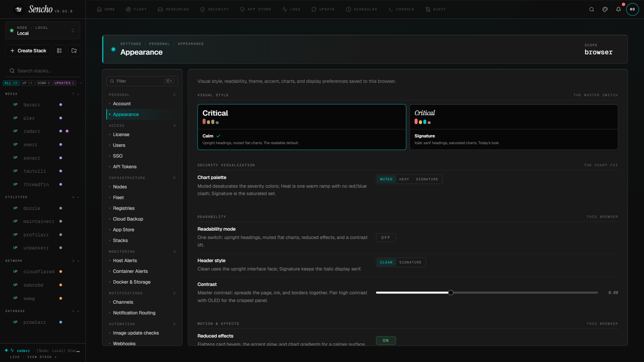
Task: Click the folder browse icon beside Create Stack
Action: 74,51
